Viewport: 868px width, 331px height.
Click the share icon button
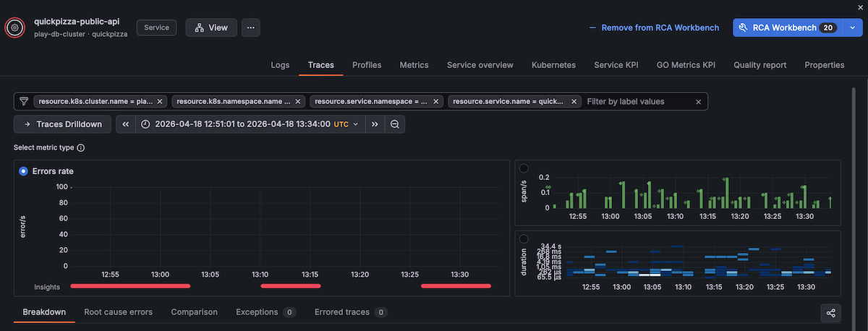pyautogui.click(x=830, y=313)
